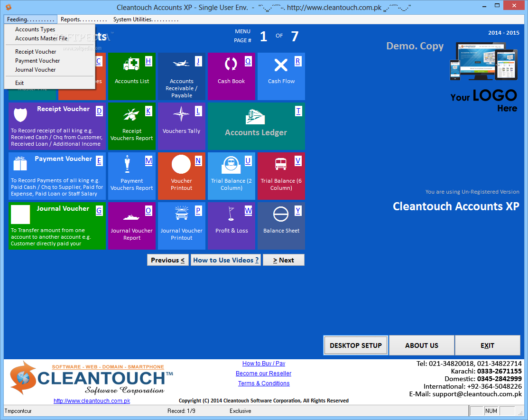Image resolution: width=528 pixels, height=420 pixels.
Task: Open the Voucher Printout white circle icon
Action: pyautogui.click(x=181, y=164)
